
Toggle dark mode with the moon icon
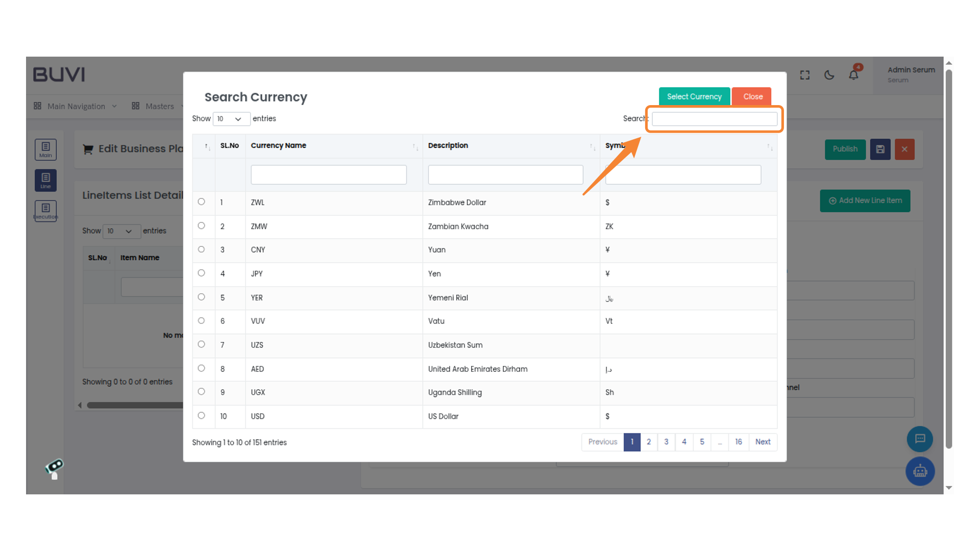click(828, 74)
